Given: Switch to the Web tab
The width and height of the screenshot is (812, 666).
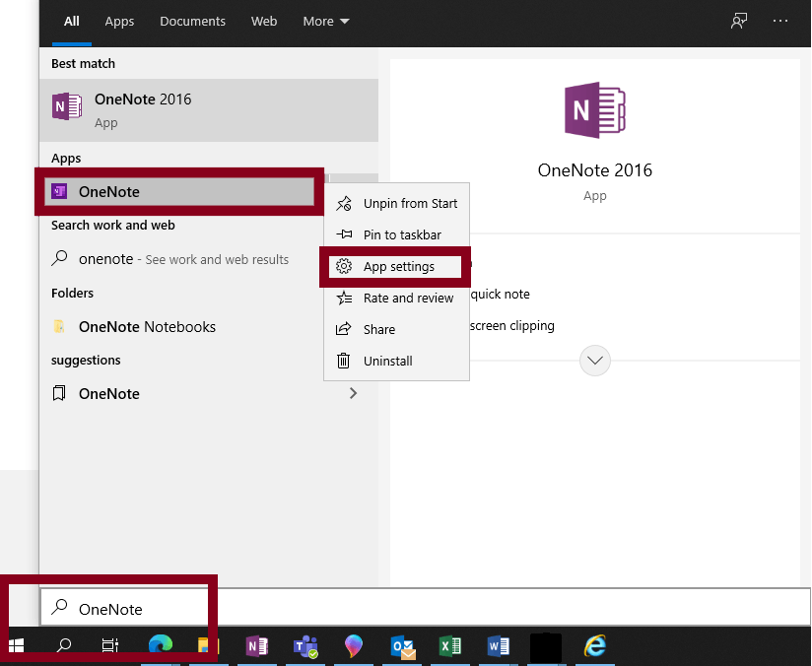Looking at the screenshot, I should [x=264, y=22].
